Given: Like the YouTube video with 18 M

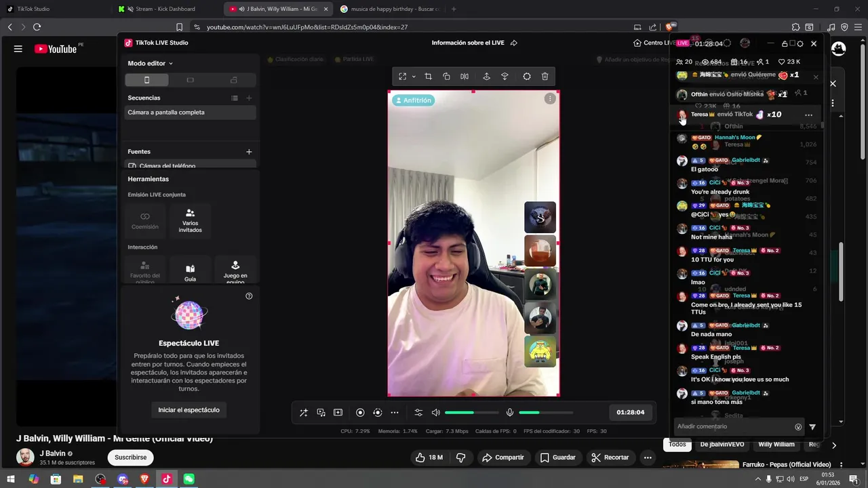Looking at the screenshot, I should tap(429, 457).
